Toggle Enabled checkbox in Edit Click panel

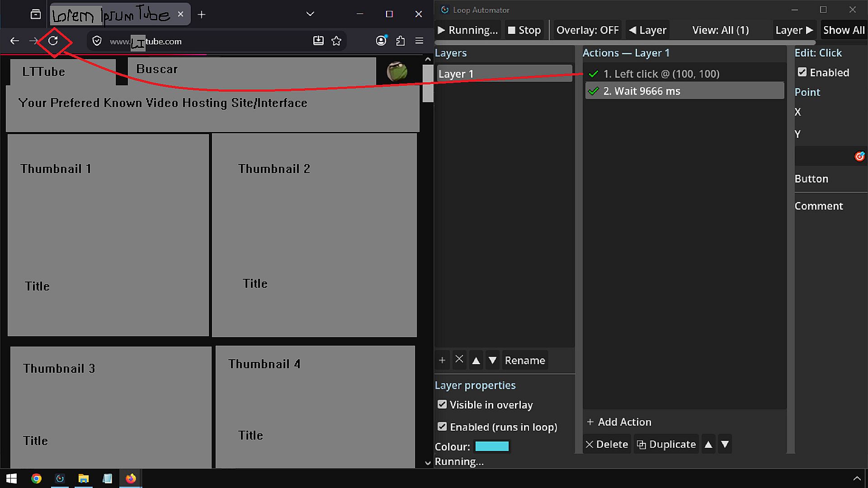tap(802, 72)
